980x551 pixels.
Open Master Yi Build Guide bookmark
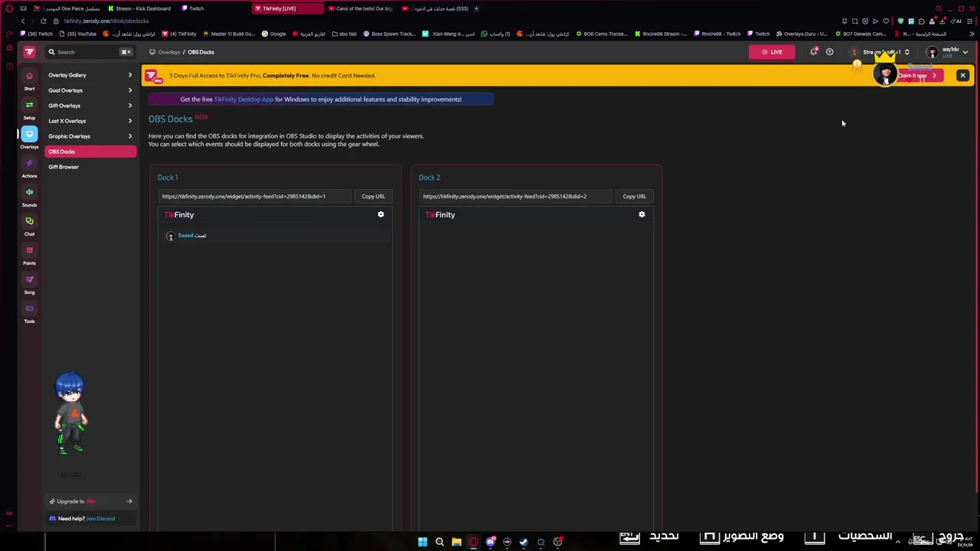coord(229,34)
